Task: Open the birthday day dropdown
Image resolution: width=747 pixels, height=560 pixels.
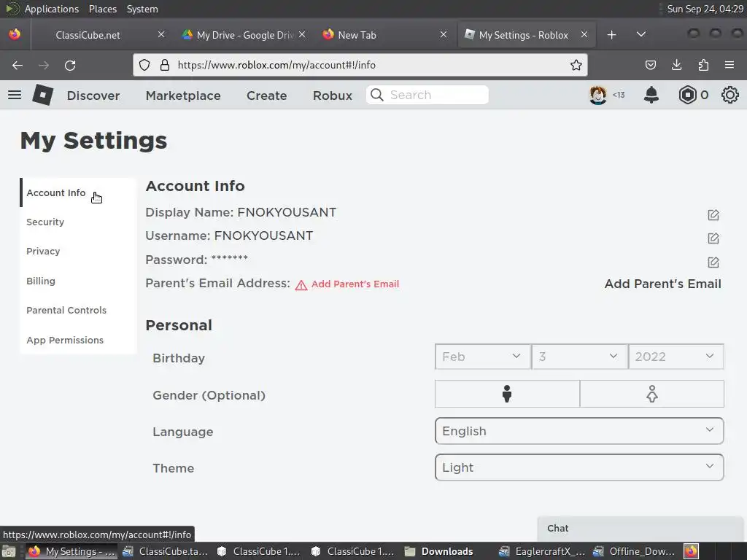Action: pyautogui.click(x=579, y=357)
